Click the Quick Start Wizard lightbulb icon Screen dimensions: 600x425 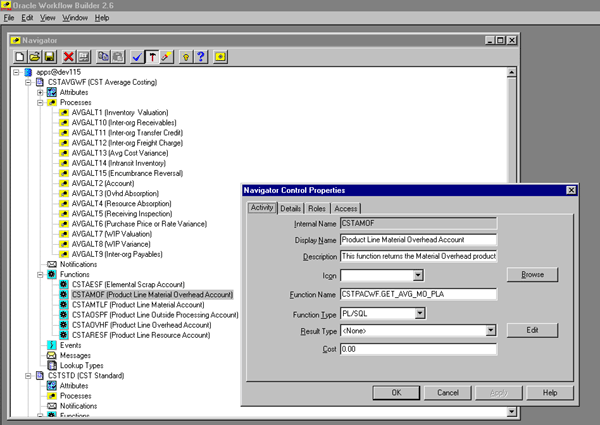[x=186, y=57]
